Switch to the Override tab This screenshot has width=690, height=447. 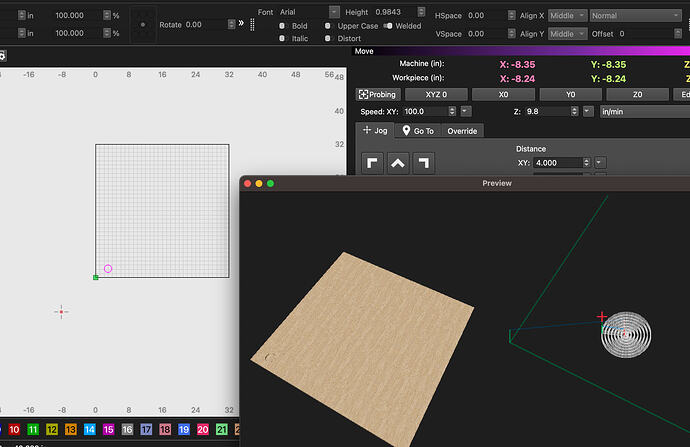462,131
